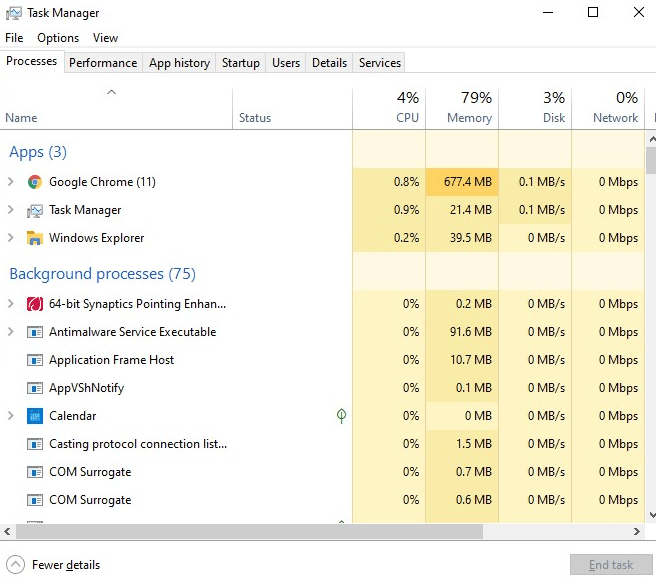Select the Application Frame Host icon
This screenshot has height=585, width=656.
pyautogui.click(x=35, y=360)
